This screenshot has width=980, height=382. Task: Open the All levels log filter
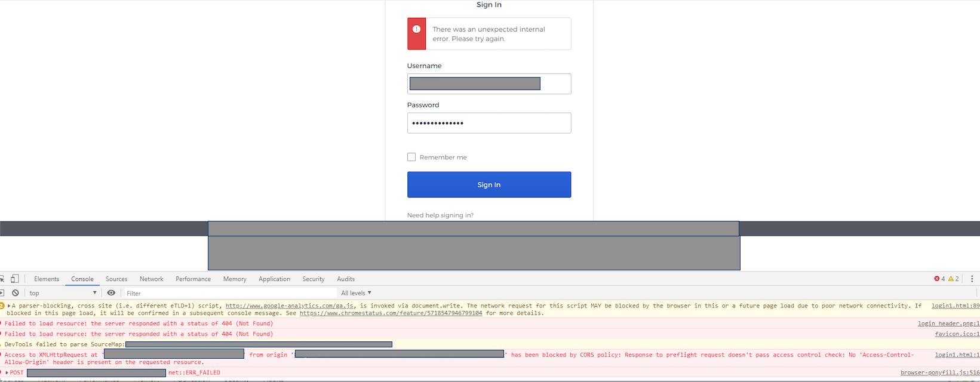[356, 293]
